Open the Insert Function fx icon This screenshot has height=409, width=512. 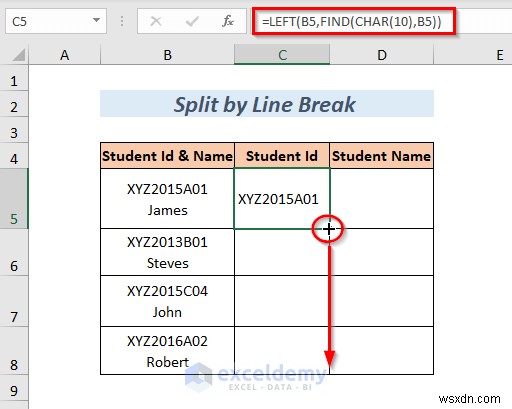click(228, 21)
